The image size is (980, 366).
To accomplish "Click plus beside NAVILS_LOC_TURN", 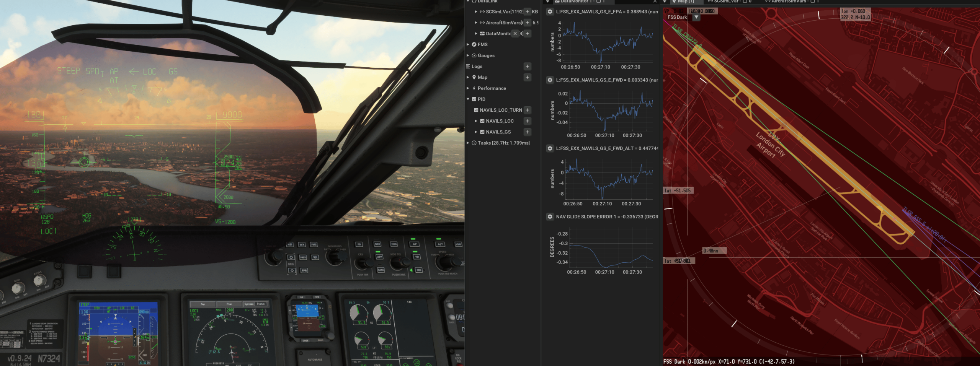I will tap(527, 110).
